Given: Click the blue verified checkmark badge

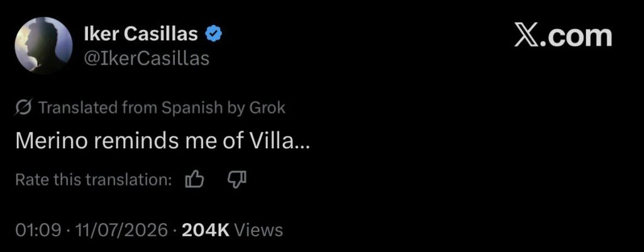Looking at the screenshot, I should [x=214, y=34].
